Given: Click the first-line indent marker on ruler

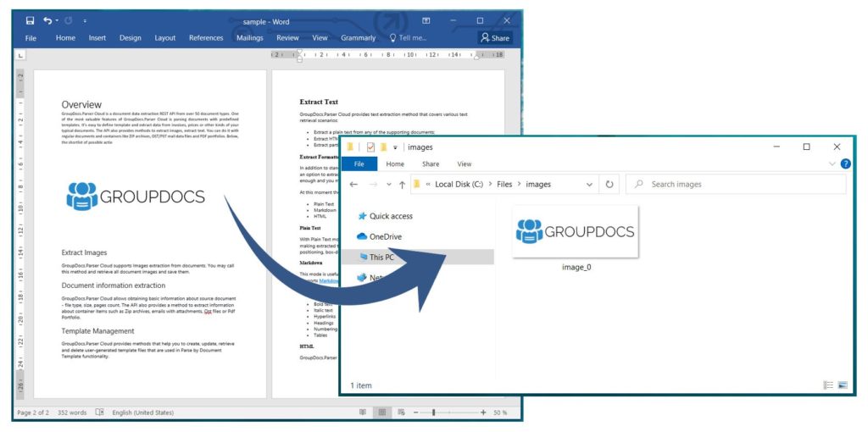Looking at the screenshot, I should [x=299, y=52].
